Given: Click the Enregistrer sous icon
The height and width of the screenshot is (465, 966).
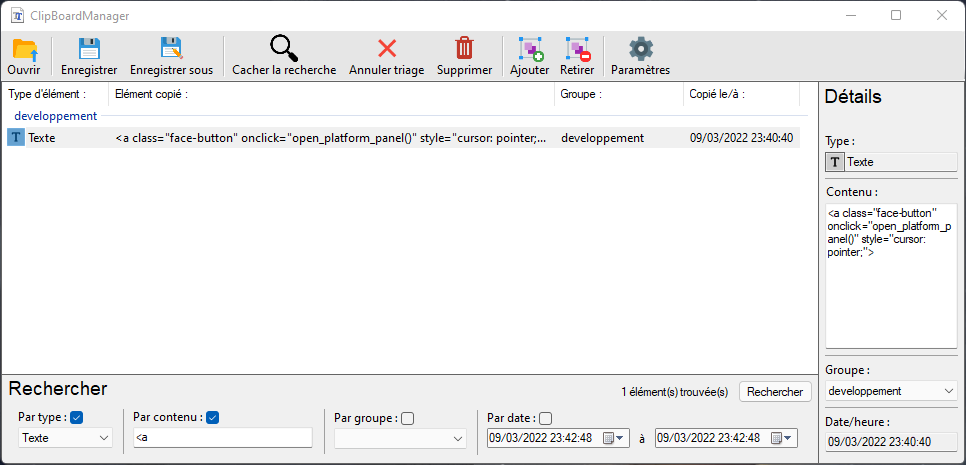Looking at the screenshot, I should [171, 50].
